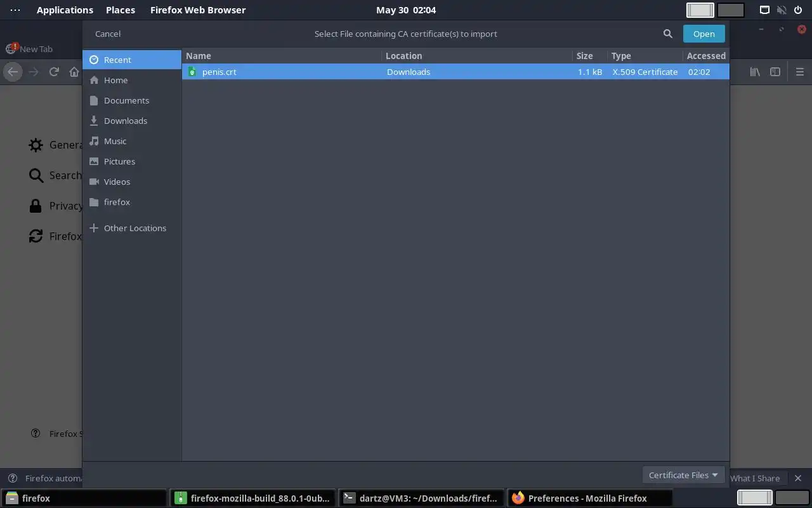812x508 pixels.
Task: Open firefox bookmark folder in sidebar
Action: [x=131, y=202]
